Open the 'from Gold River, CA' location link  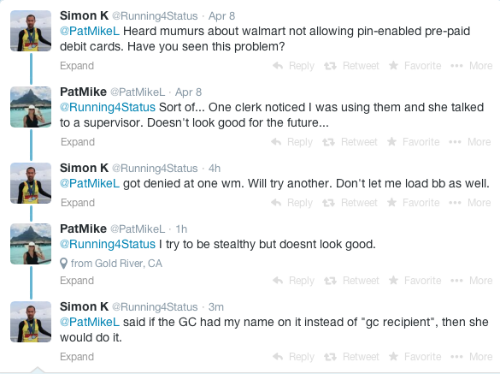pyautogui.click(x=116, y=264)
